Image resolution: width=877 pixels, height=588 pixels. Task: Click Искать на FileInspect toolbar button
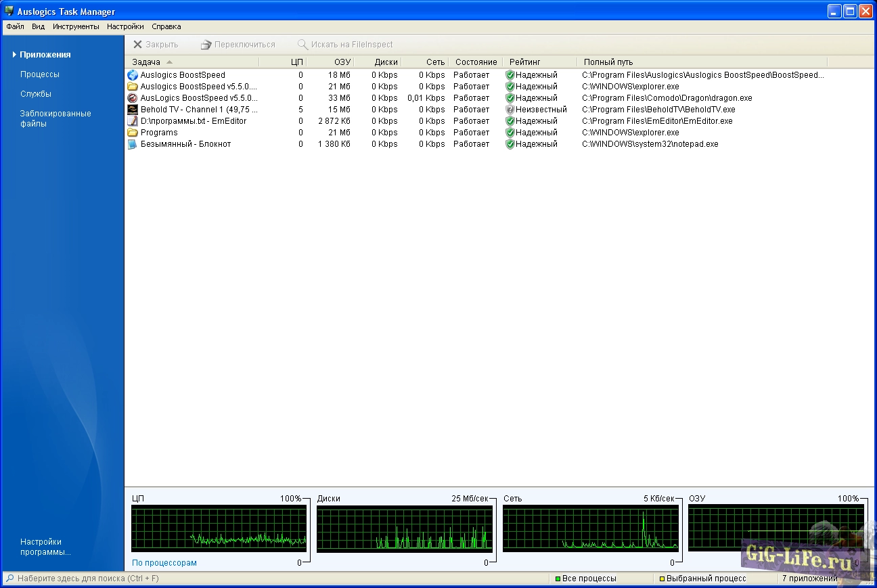[345, 45]
